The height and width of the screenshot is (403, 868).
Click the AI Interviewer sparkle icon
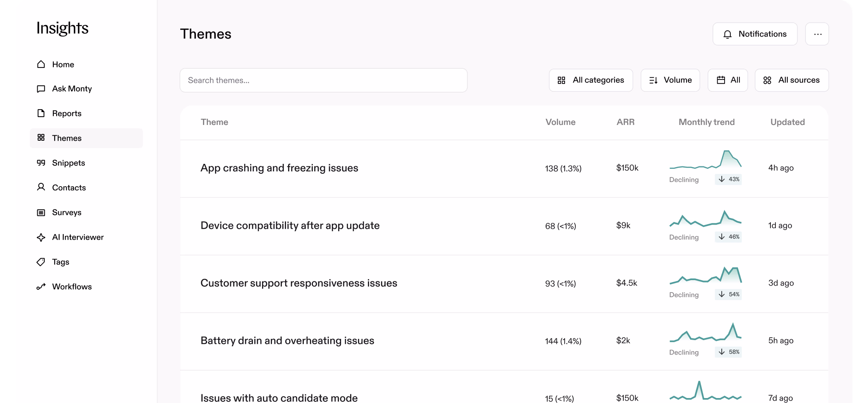point(41,237)
